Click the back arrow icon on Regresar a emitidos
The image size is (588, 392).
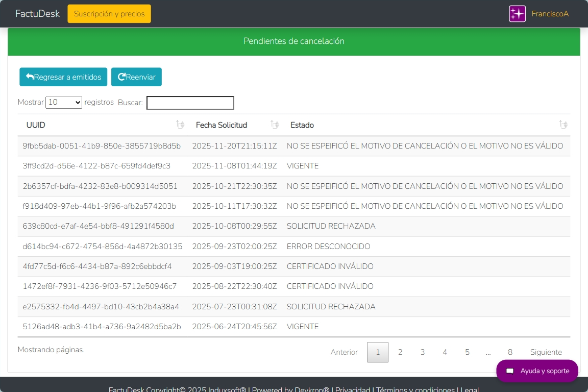point(30,77)
